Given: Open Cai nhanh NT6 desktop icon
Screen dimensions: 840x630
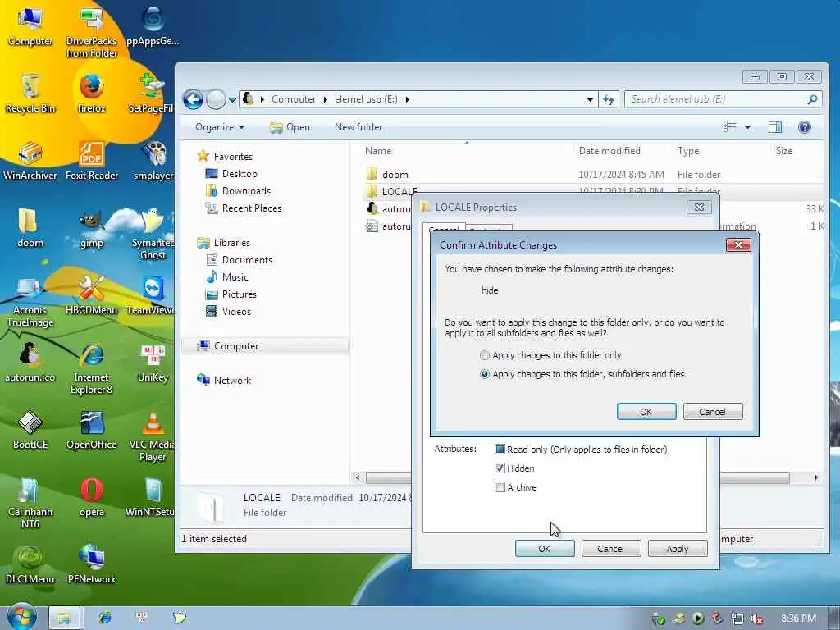Looking at the screenshot, I should pyautogui.click(x=30, y=504).
